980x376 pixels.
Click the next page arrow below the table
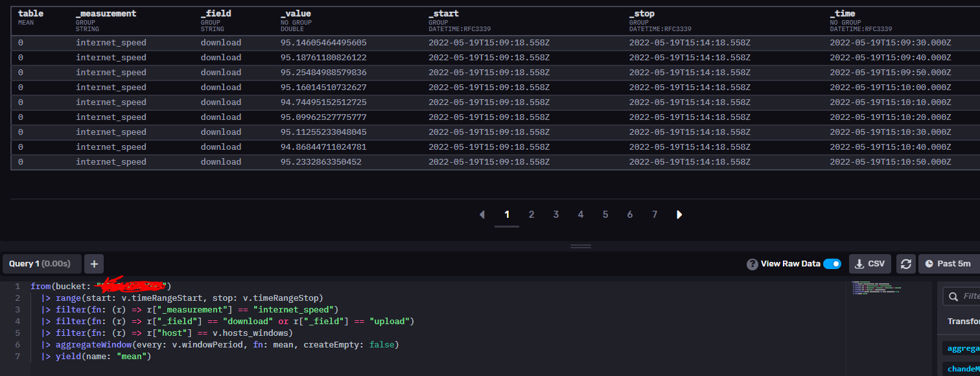[679, 214]
